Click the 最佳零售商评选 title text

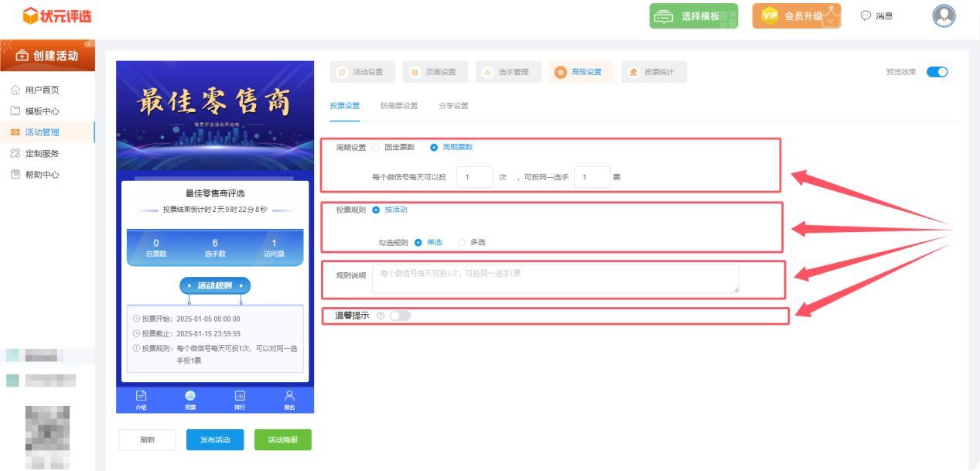pyautogui.click(x=215, y=193)
